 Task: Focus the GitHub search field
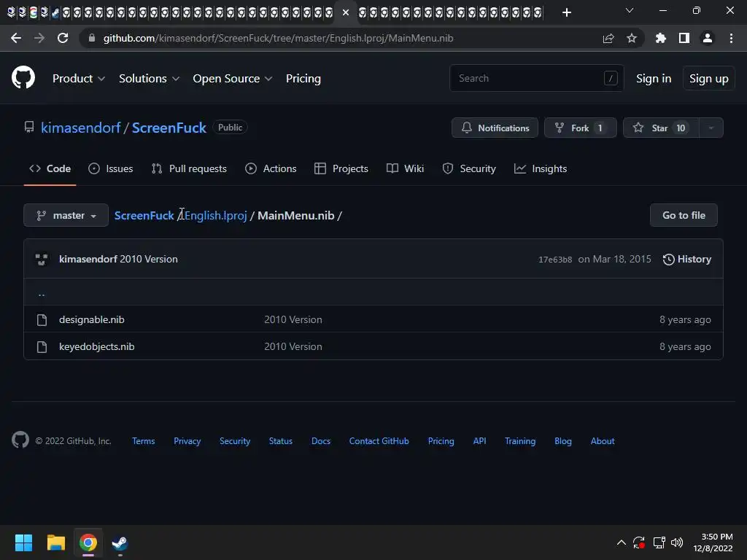tap(536, 78)
